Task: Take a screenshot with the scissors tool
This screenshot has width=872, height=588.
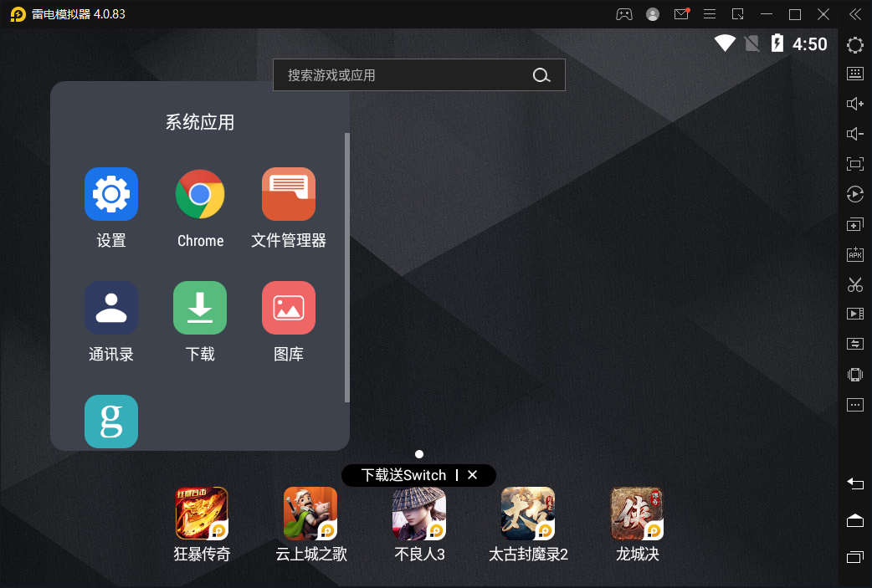Action: click(854, 284)
